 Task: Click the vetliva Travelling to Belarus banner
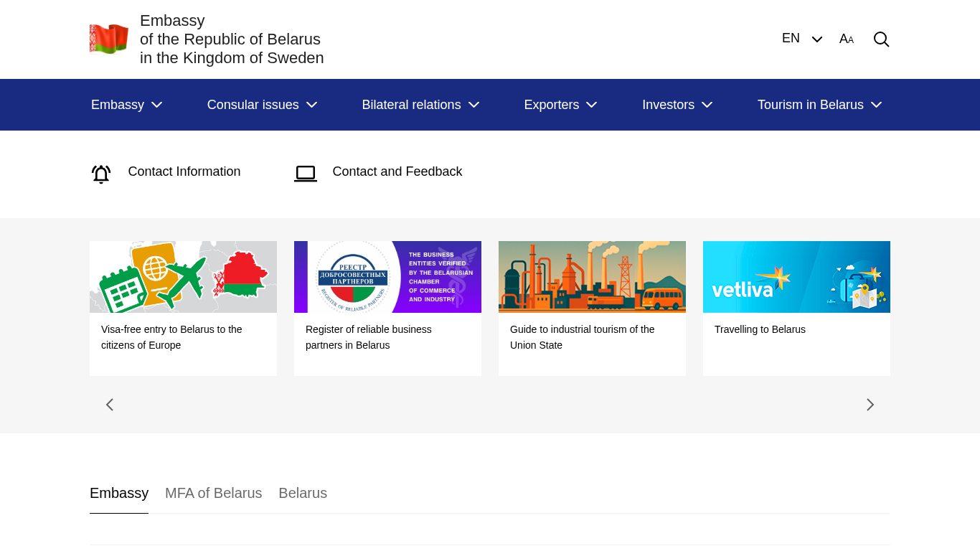(x=796, y=277)
